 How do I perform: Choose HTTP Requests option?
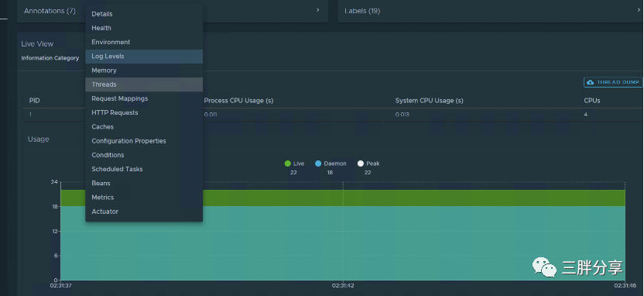144,112
